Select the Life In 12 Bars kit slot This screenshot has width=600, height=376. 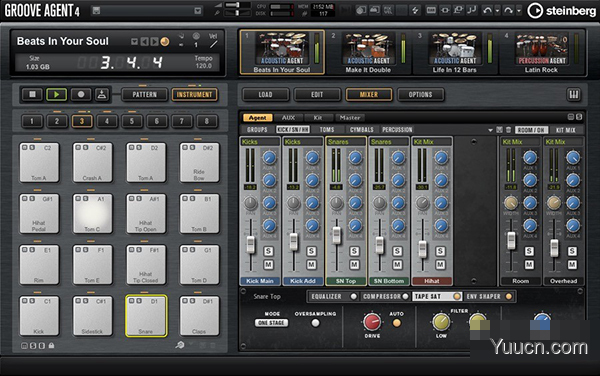click(x=455, y=52)
